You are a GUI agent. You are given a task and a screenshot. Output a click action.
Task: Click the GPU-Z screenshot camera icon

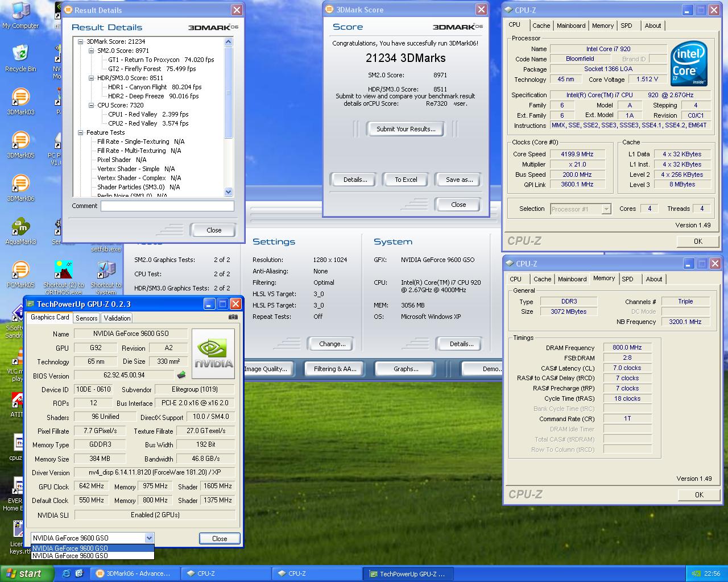[x=233, y=317]
